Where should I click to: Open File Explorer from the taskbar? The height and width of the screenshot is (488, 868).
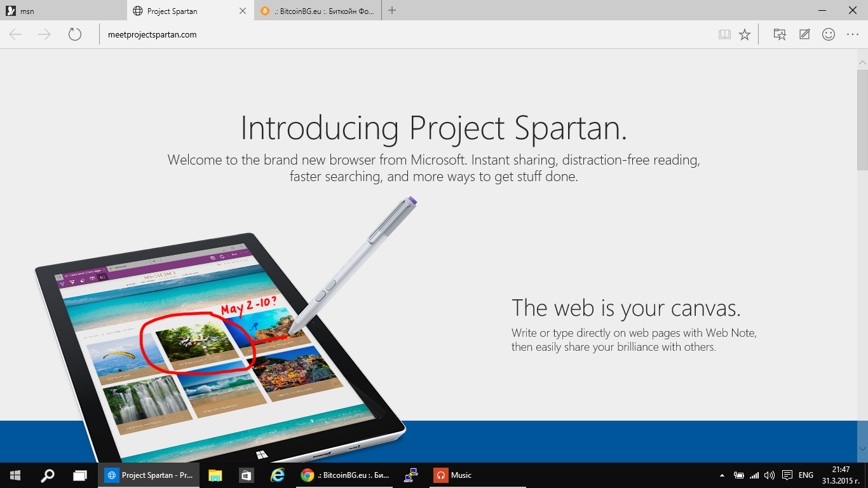(215, 475)
